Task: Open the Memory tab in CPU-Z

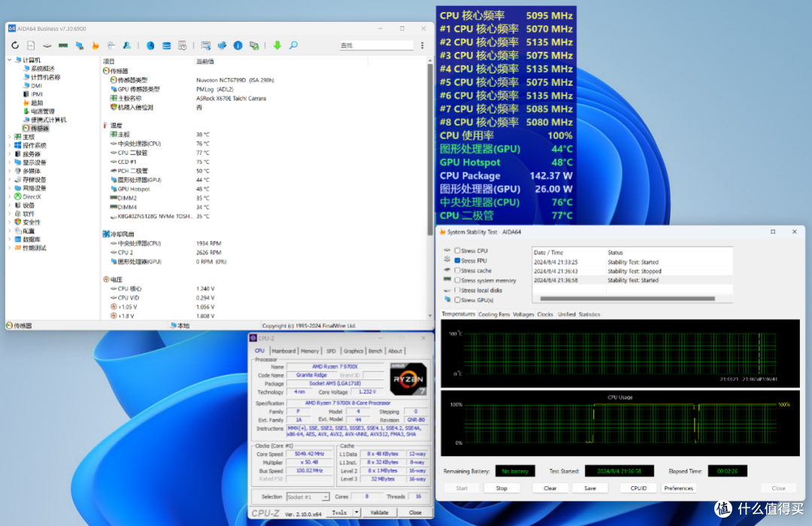Action: point(310,351)
